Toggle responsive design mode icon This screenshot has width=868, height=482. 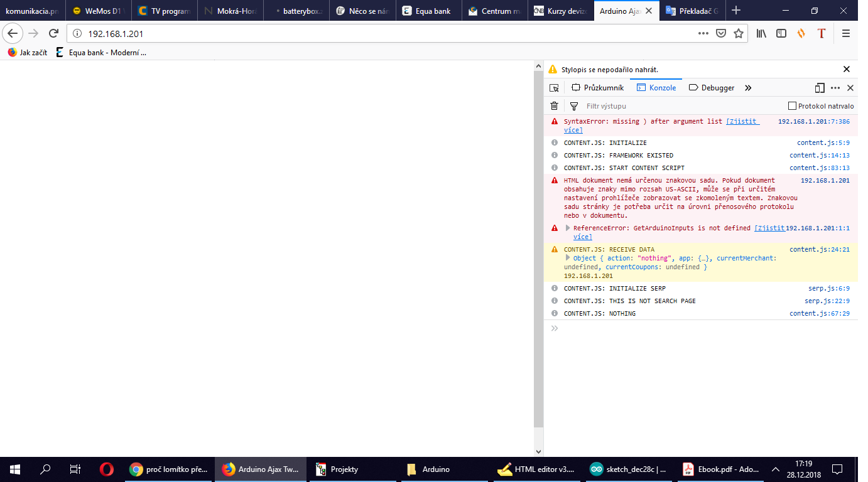pyautogui.click(x=820, y=88)
